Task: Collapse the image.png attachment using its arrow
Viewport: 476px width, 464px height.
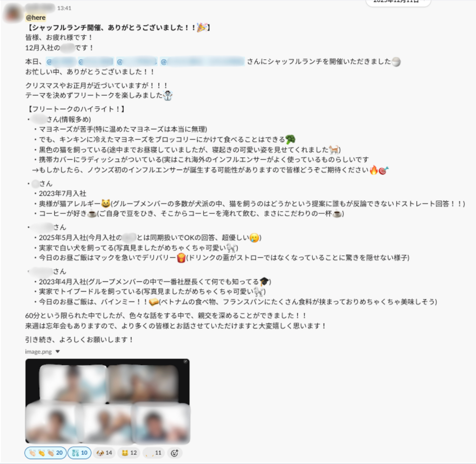Action: (58, 352)
